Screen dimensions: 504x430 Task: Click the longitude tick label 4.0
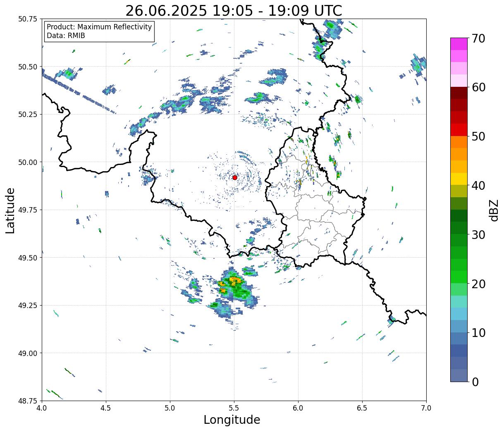(42, 408)
